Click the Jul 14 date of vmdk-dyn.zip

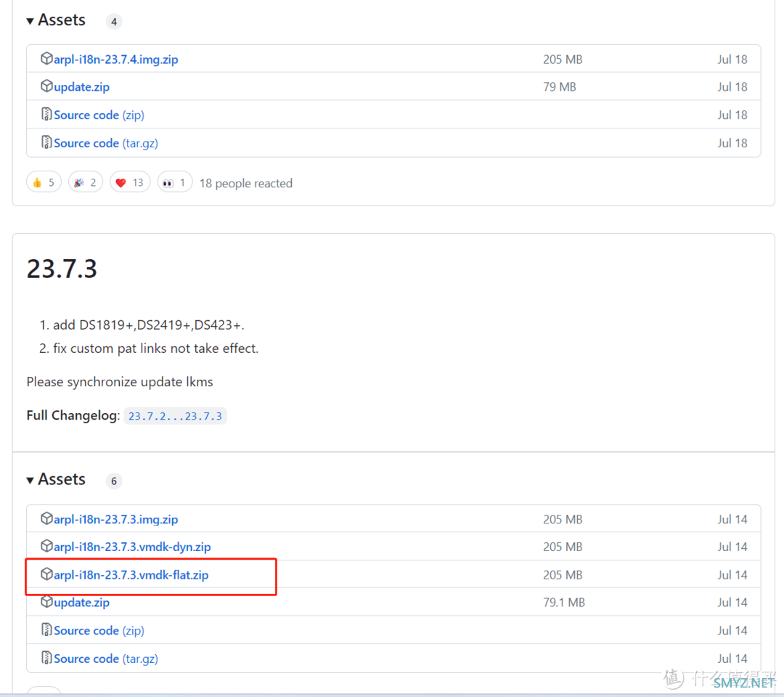pyautogui.click(x=732, y=547)
